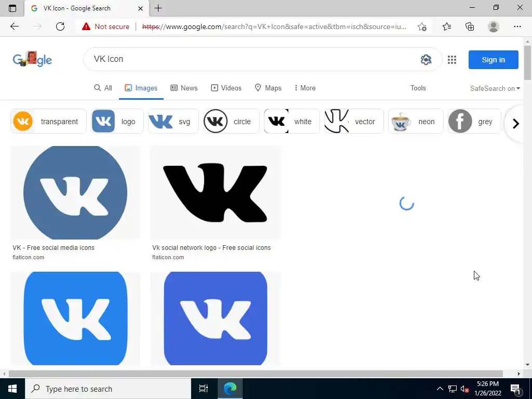The image size is (532, 399).
Task: Click the Microsoft Edge taskbar icon
Action: [230, 389]
